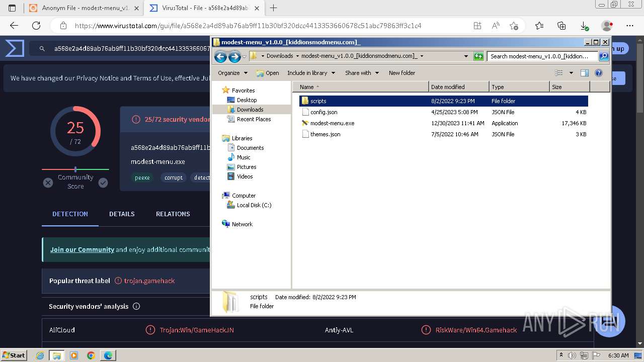The width and height of the screenshot is (644, 362).
Task: Click the change view icon in Explorer toolbar
Action: point(559,73)
